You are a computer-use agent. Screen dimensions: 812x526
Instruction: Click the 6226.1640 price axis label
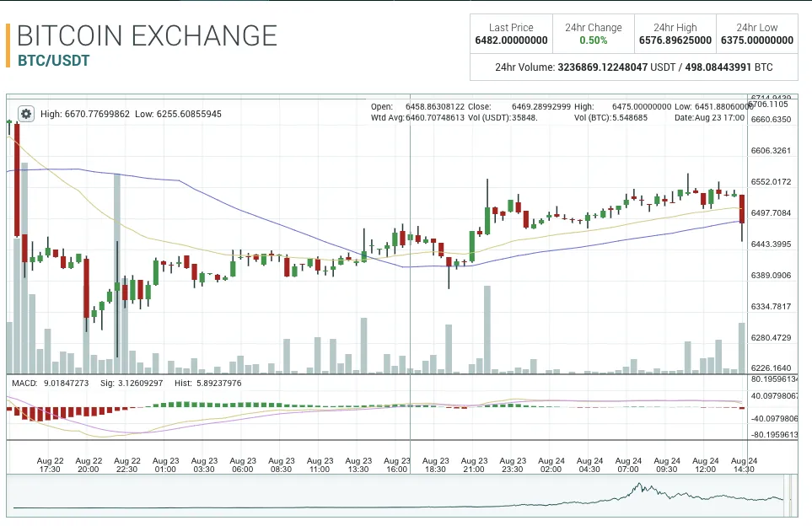pyautogui.click(x=771, y=368)
